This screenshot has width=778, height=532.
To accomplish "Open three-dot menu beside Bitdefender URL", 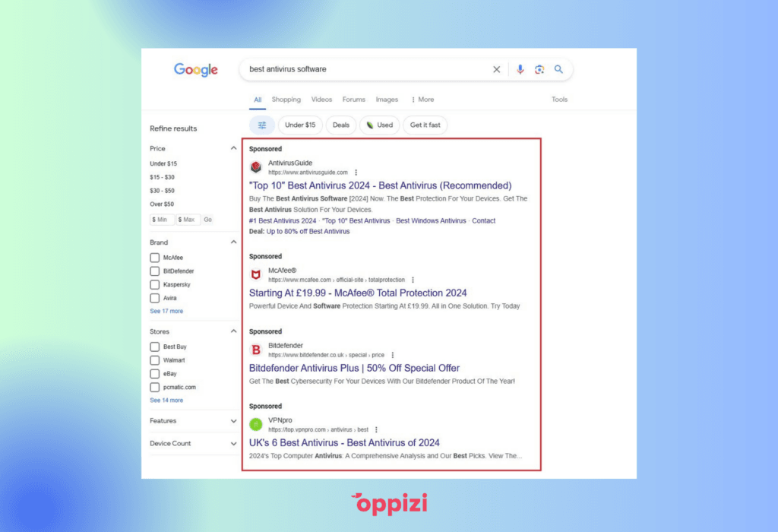I will click(x=393, y=355).
